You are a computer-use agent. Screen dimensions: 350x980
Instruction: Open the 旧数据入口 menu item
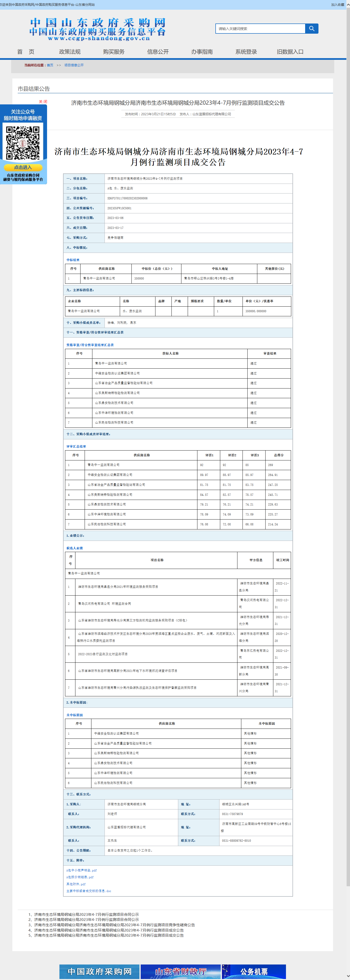coord(290,52)
